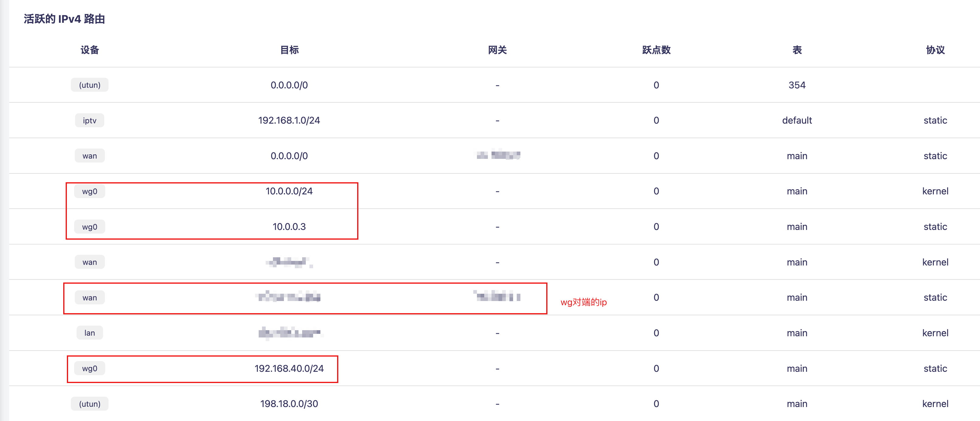Click (utun) badge for the 198.18.0.0/30 route
The height and width of the screenshot is (421, 980).
(90, 404)
